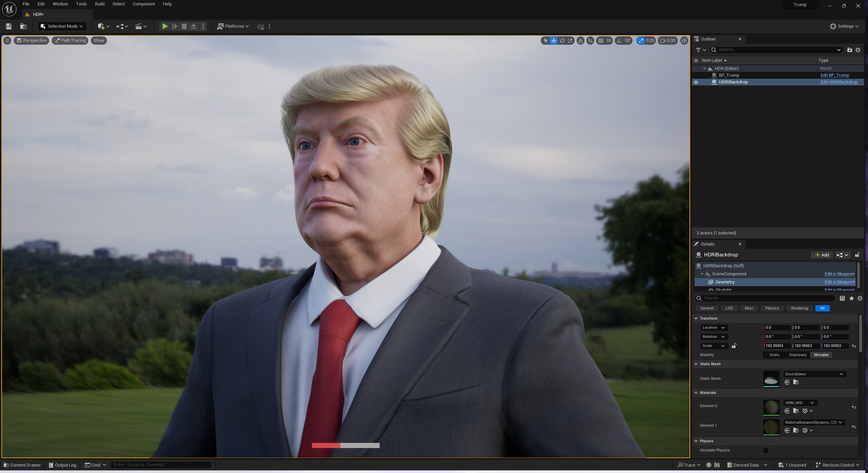Collapse the HDR (Editor) tree node
The width and height of the screenshot is (868, 473).
[705, 69]
